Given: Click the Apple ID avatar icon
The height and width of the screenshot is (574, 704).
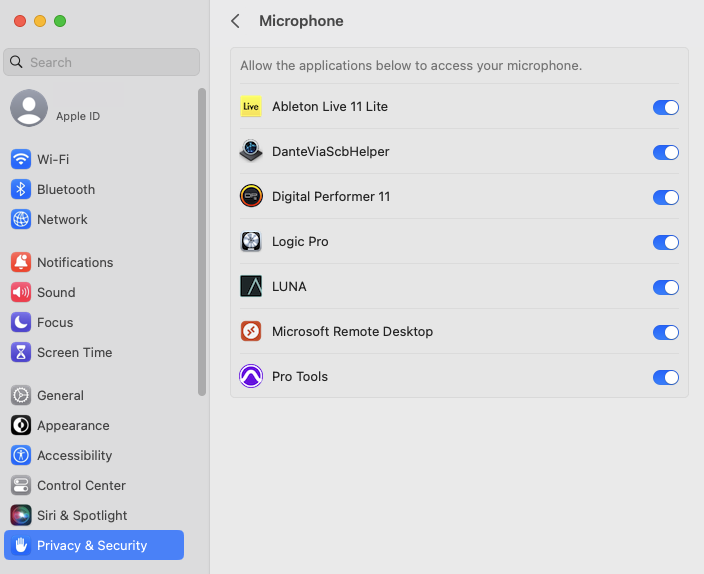Looking at the screenshot, I should point(29,108).
